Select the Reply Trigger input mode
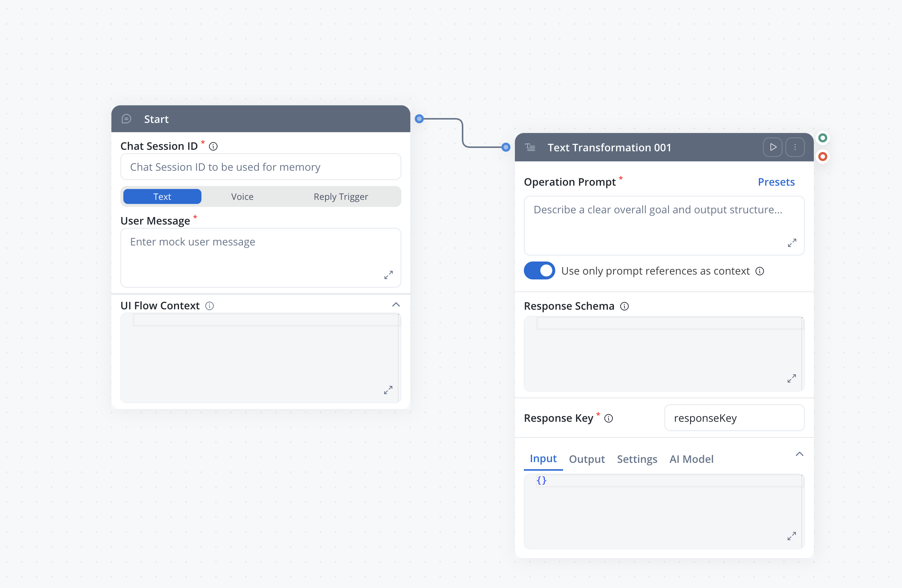Screen dimensions: 902x588 [x=340, y=196]
